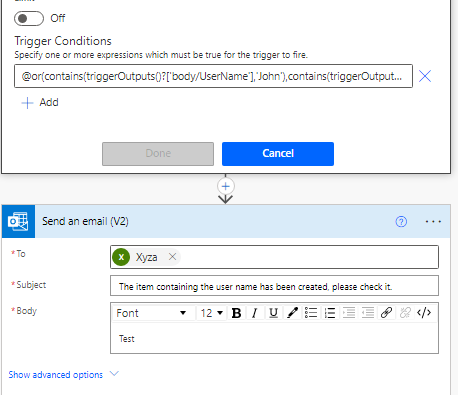
Task: Add another trigger condition
Action: click(x=40, y=102)
